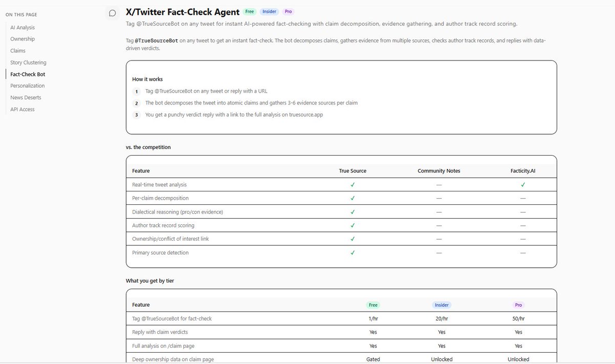615x364 pixels.
Task: Click the Free tier column header badge
Action: [373, 305]
